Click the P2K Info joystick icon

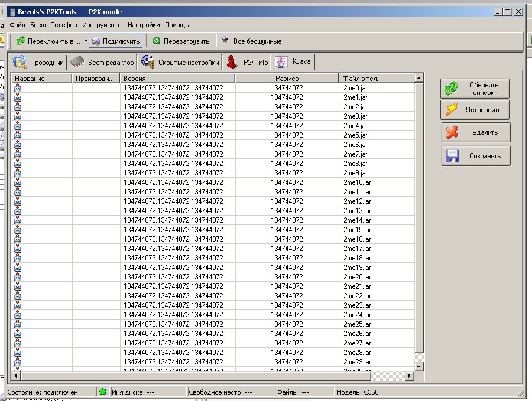[232, 62]
